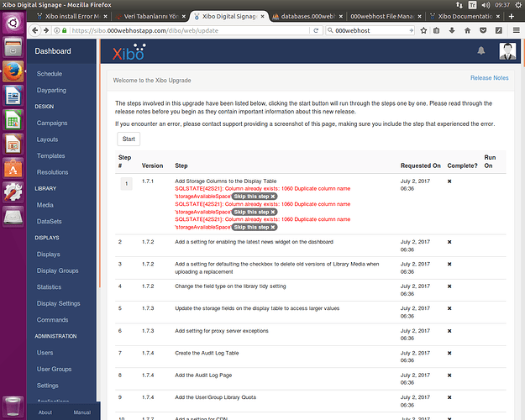Viewport: 525px width, 420px height.
Task: Open Dashboard in the sidebar
Action: [x=53, y=51]
